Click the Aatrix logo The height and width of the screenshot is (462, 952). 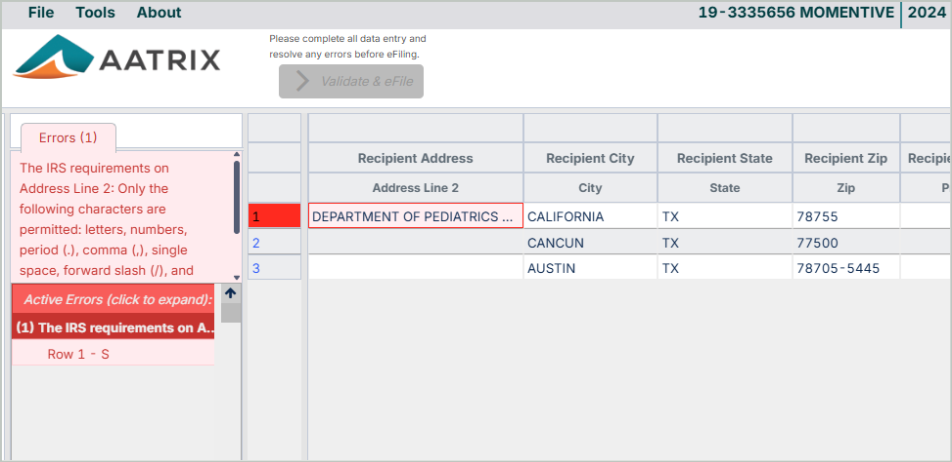tap(116, 58)
